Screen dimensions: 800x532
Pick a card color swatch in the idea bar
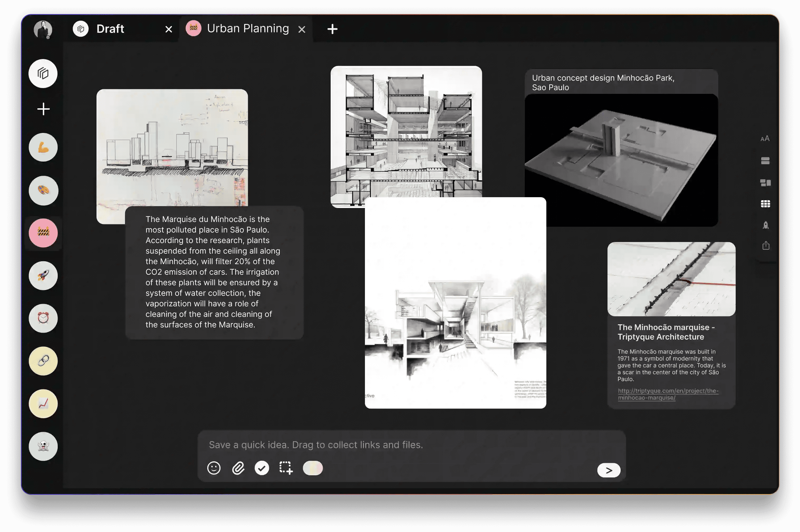coord(312,468)
